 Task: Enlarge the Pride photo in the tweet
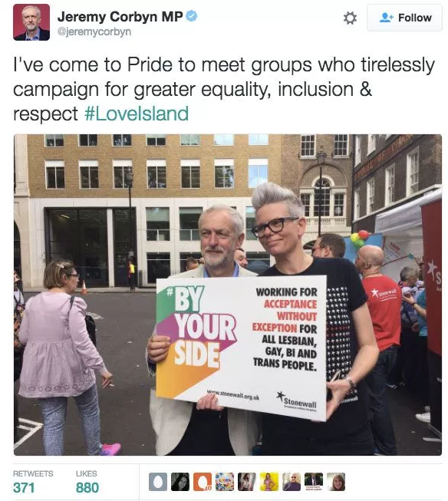click(x=228, y=295)
